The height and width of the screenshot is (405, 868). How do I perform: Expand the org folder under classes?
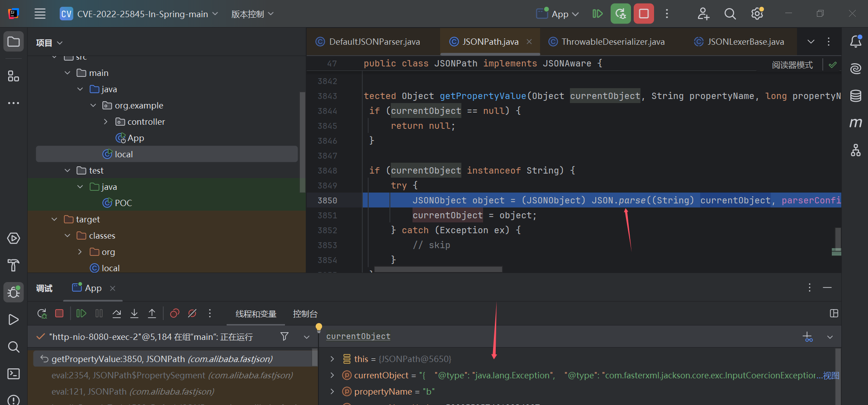click(x=80, y=252)
